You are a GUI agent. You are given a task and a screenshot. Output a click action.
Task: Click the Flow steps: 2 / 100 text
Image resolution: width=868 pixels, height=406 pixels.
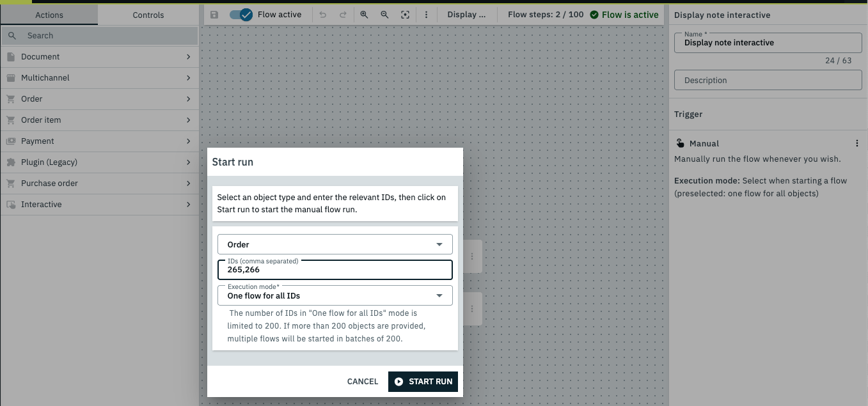(x=546, y=15)
